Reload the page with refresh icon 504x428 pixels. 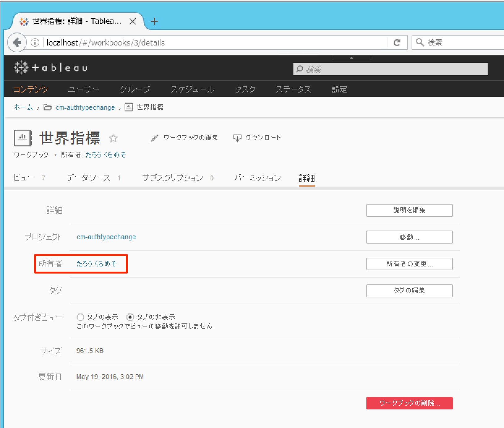(397, 42)
